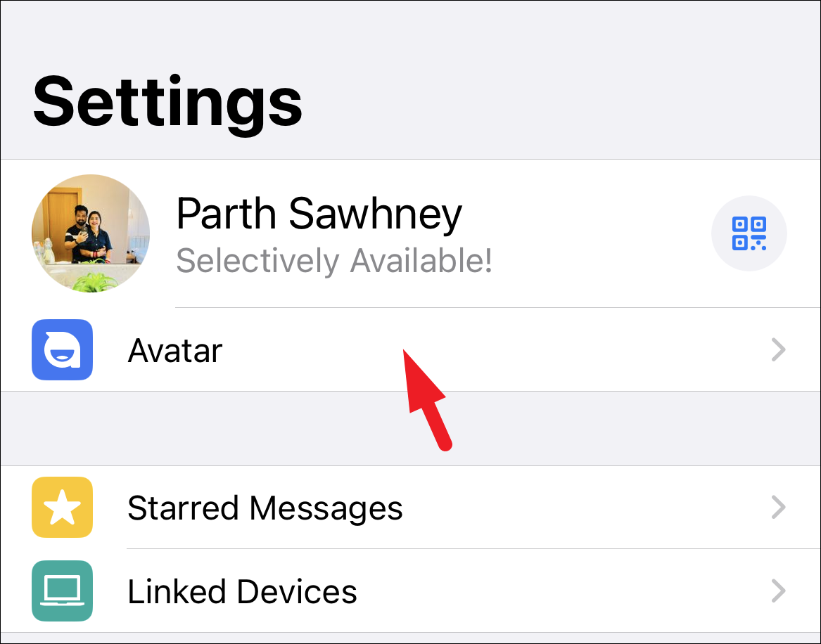Open the QR code button
The width and height of the screenshot is (821, 644).
(x=749, y=233)
